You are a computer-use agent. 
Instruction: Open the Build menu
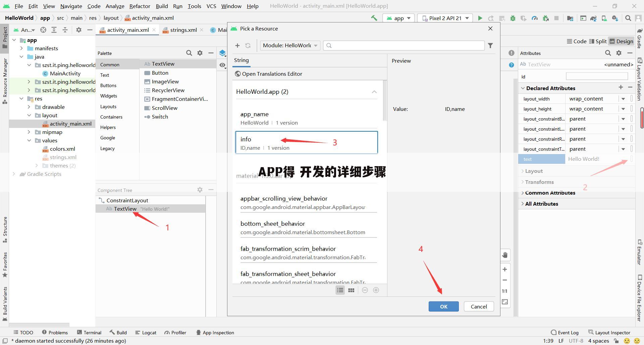tap(162, 6)
